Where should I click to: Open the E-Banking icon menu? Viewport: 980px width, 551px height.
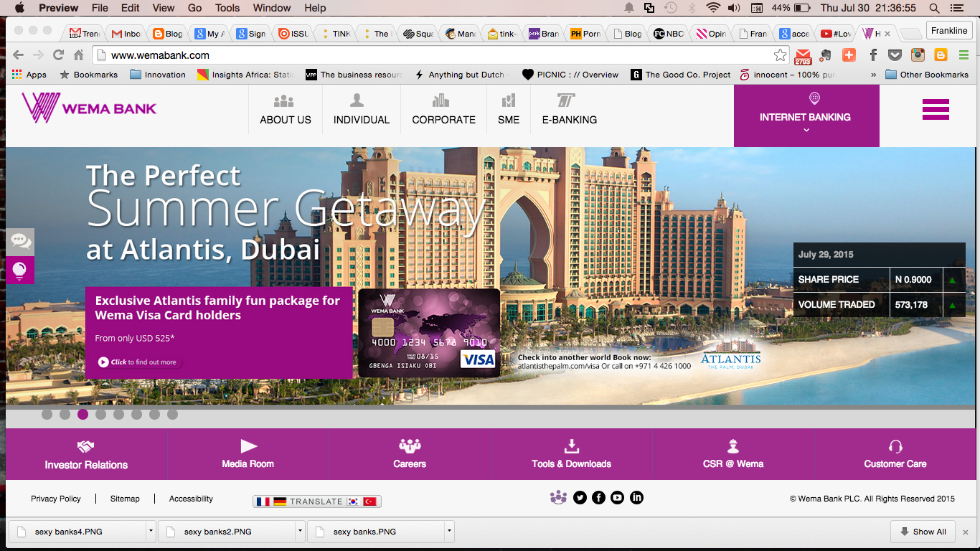(566, 100)
